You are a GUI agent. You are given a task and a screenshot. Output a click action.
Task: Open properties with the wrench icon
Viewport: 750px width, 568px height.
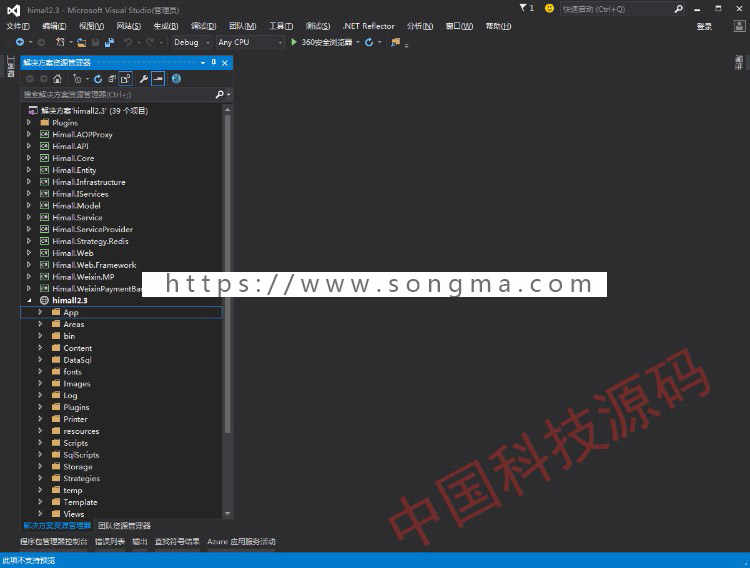point(143,79)
